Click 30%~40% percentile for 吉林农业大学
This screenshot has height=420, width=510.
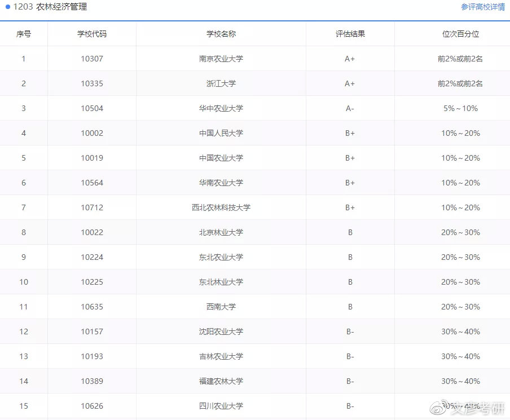coord(460,356)
